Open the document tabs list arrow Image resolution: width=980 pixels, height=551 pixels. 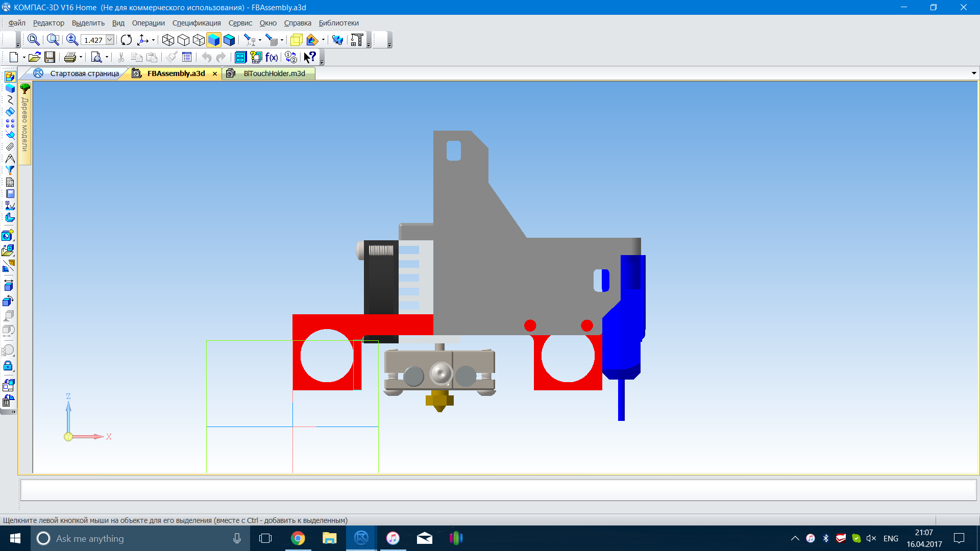click(974, 73)
